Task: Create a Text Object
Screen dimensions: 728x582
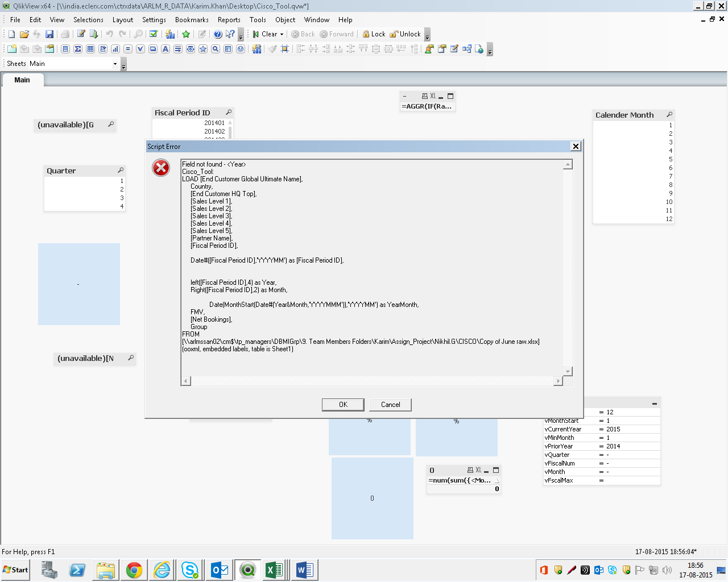Action: tap(166, 49)
